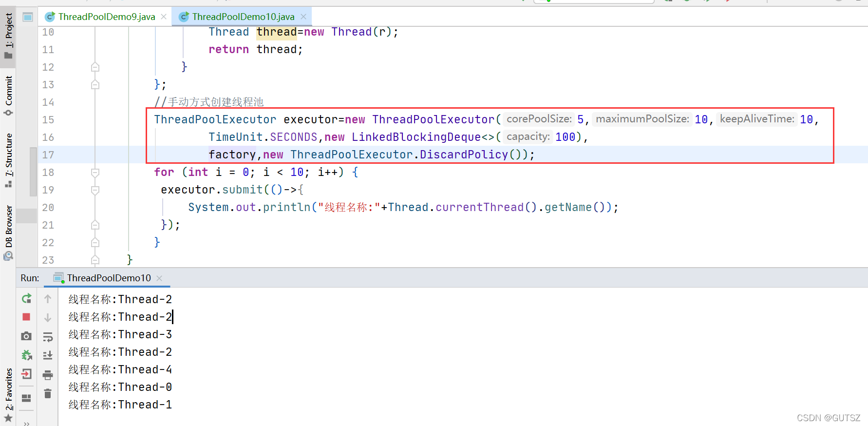Click 'return thread;' on line 11

click(256, 49)
